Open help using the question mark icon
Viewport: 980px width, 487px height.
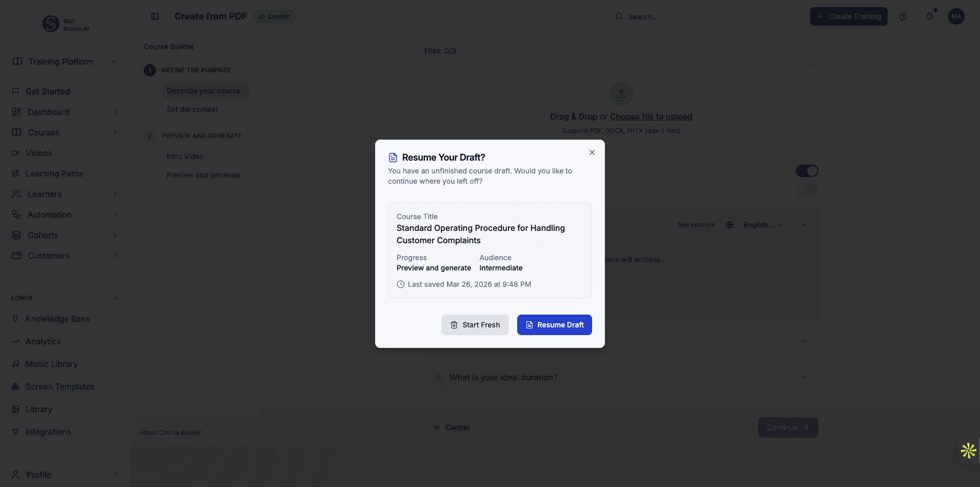(x=903, y=16)
